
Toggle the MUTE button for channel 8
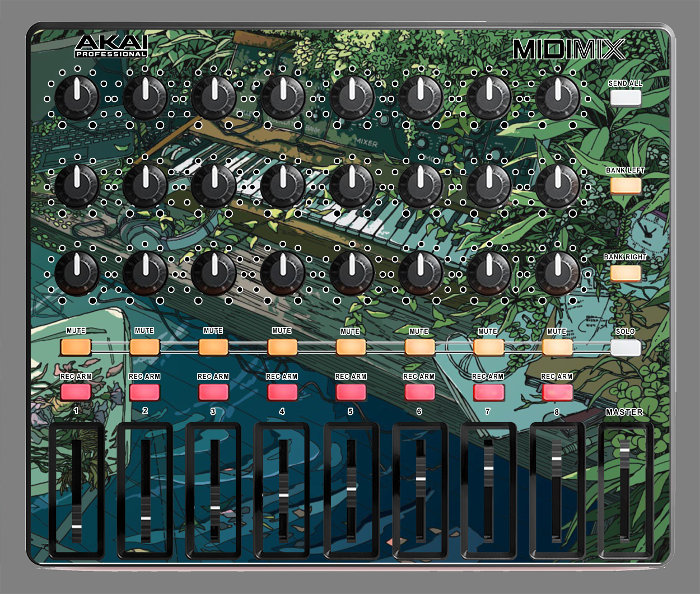[558, 347]
